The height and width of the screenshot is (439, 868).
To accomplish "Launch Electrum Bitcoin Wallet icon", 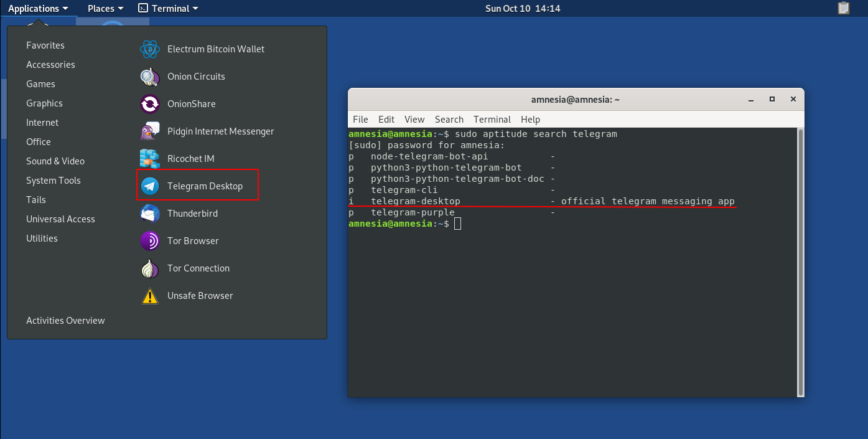I will tap(150, 49).
